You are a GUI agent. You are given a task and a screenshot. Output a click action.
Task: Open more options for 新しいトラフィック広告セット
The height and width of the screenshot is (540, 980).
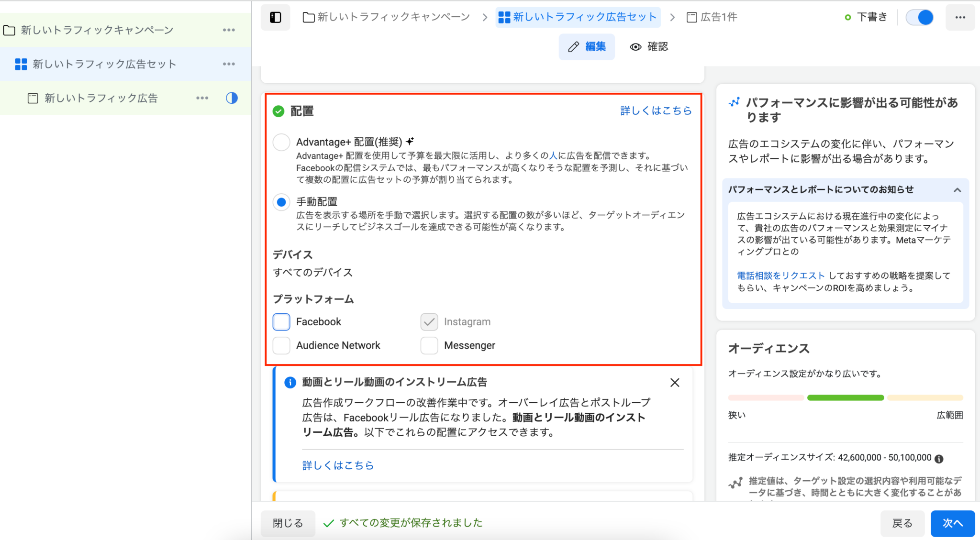tap(229, 64)
